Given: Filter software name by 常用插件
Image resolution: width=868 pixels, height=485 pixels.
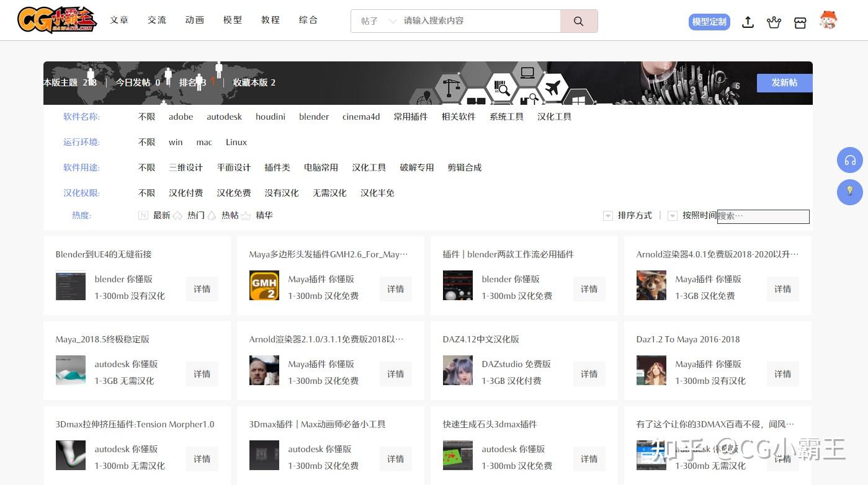Looking at the screenshot, I should 411,117.
